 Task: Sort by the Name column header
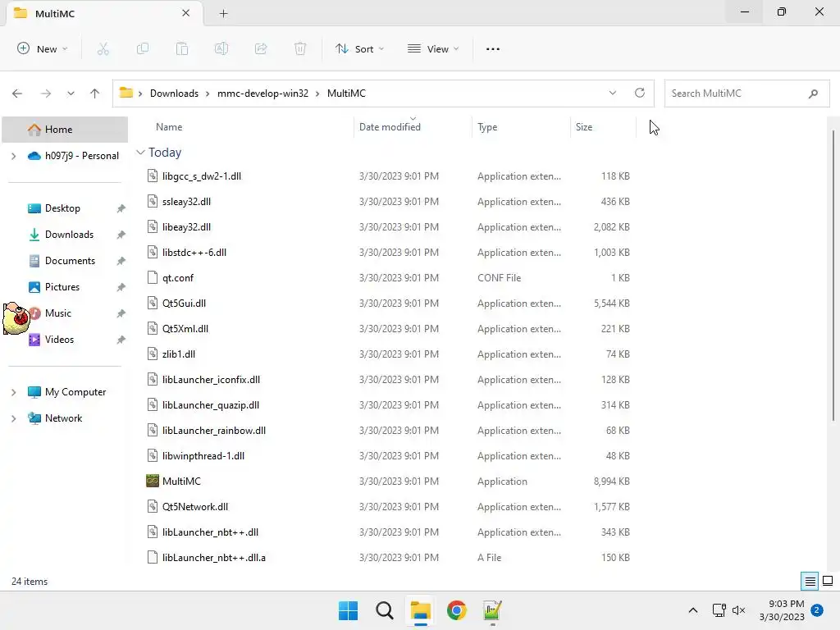169,127
